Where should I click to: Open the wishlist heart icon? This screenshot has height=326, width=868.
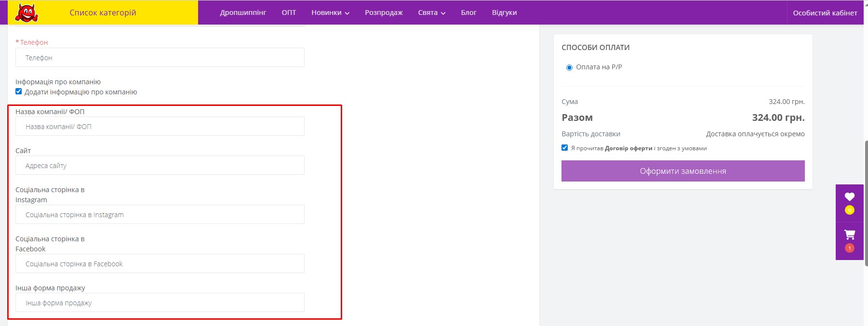(x=849, y=197)
